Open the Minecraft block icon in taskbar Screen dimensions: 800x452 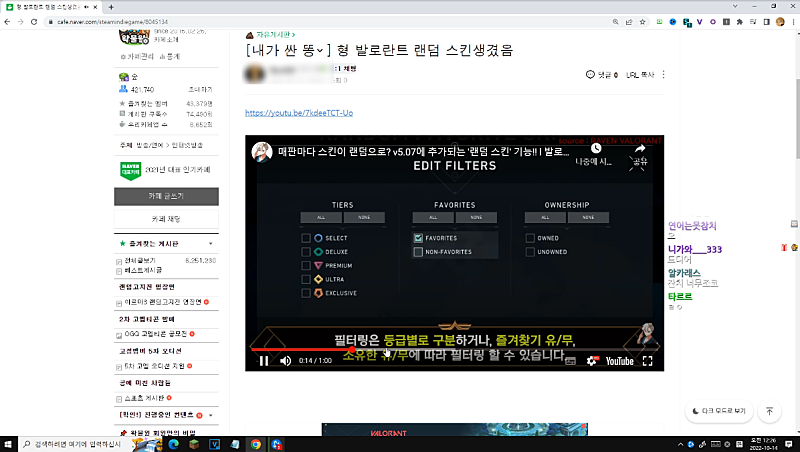tap(194, 444)
